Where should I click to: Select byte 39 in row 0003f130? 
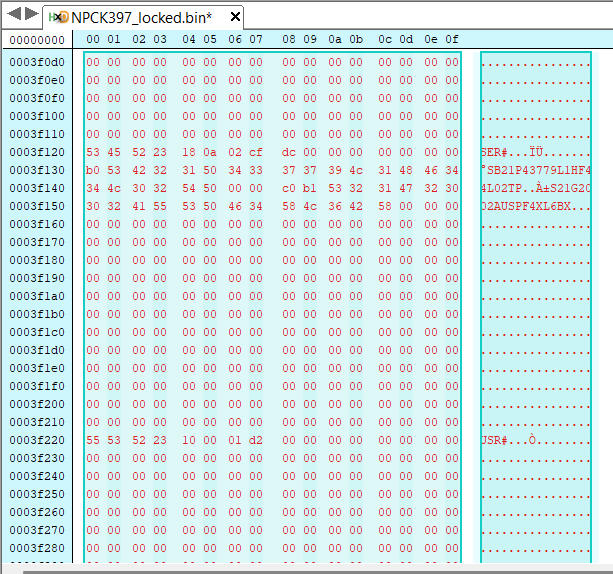click(335, 170)
